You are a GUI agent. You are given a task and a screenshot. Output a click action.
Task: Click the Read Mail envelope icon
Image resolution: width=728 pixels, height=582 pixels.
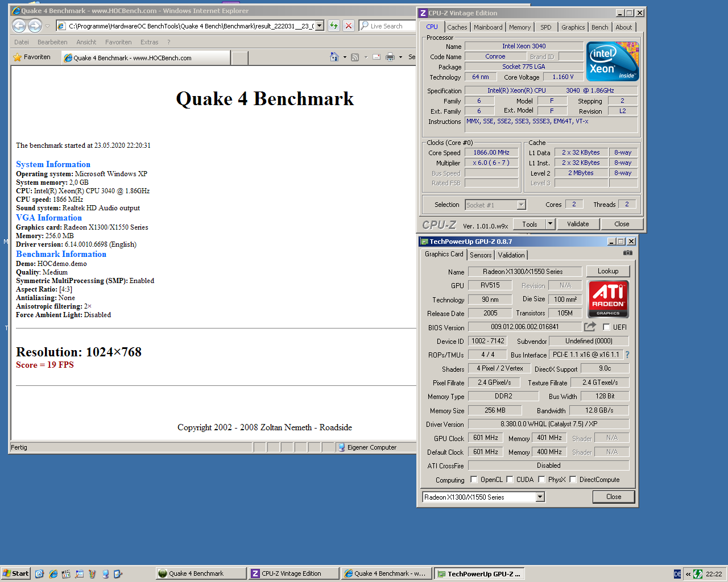(377, 57)
